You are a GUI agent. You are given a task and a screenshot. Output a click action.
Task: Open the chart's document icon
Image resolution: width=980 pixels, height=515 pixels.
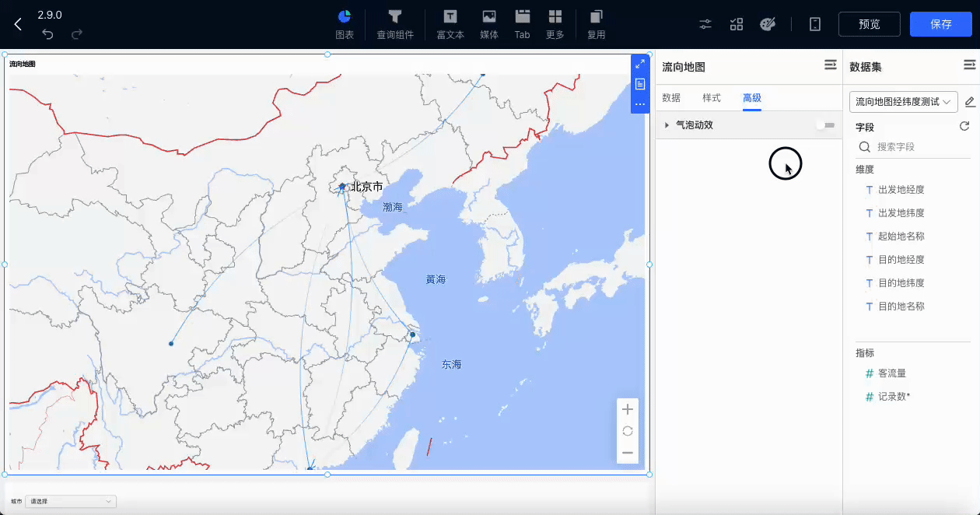pos(640,84)
